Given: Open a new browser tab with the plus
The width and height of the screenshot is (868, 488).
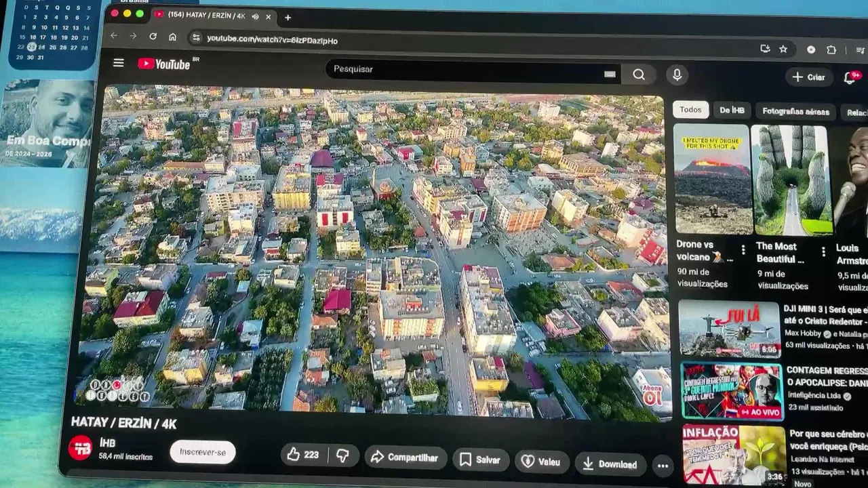Looking at the screenshot, I should click(288, 17).
